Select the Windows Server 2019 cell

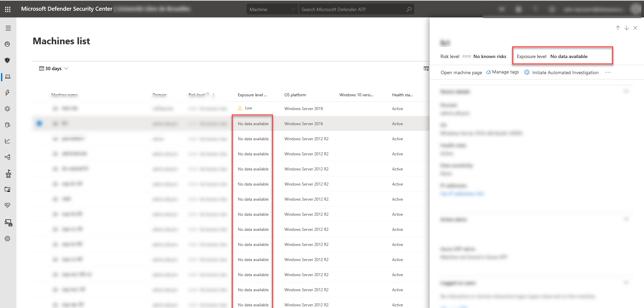coord(304,109)
